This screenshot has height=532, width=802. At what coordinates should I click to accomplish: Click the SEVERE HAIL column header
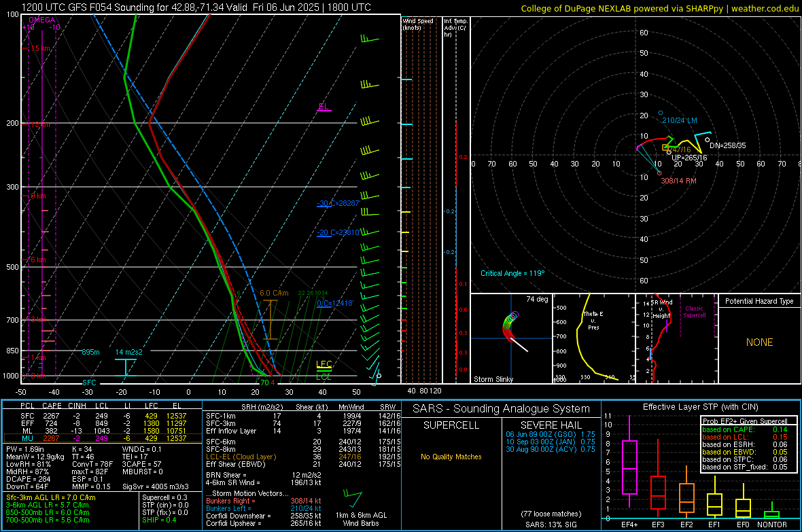coord(551,425)
